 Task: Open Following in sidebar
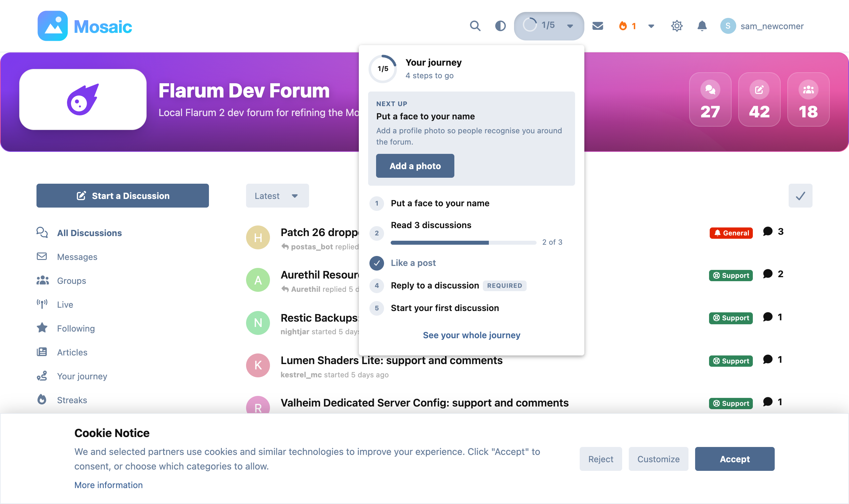coord(66,328)
